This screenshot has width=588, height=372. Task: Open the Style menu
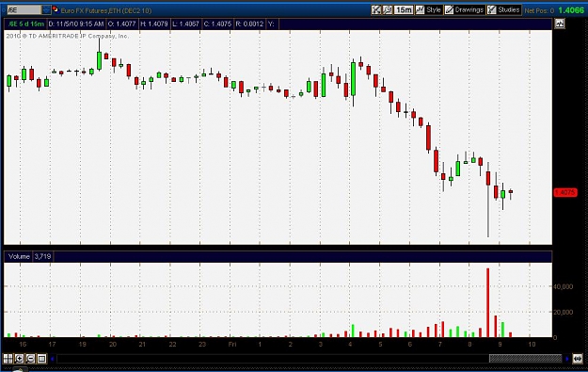(428, 10)
